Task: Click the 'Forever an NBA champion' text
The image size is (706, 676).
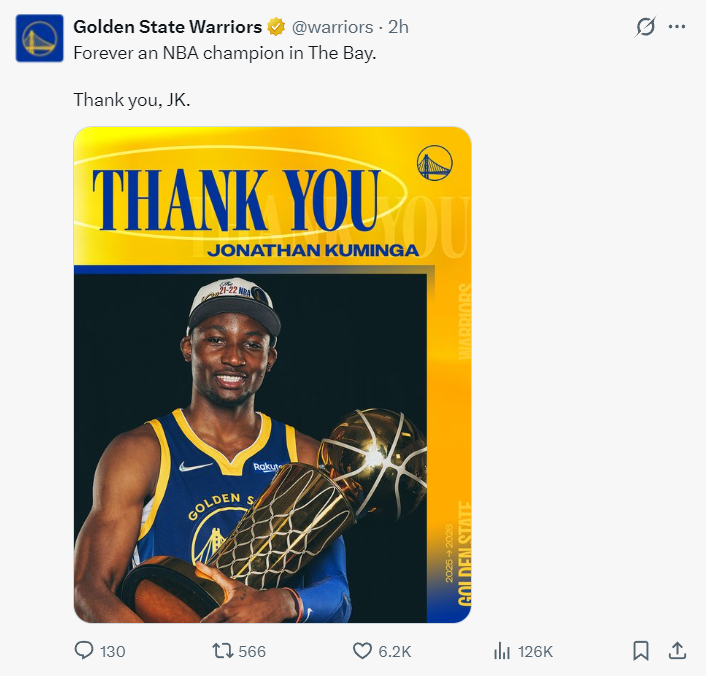Action: (225, 53)
